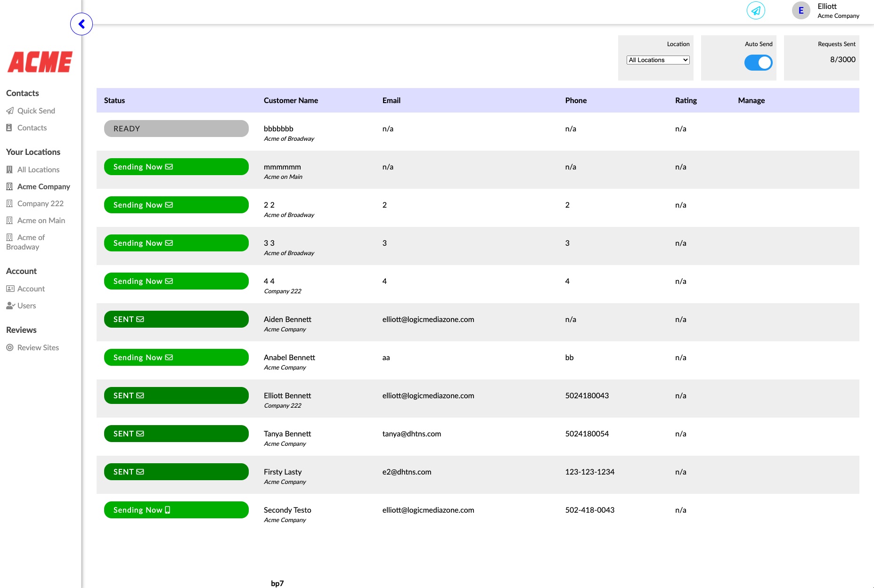Click the Status column header

[x=114, y=100]
